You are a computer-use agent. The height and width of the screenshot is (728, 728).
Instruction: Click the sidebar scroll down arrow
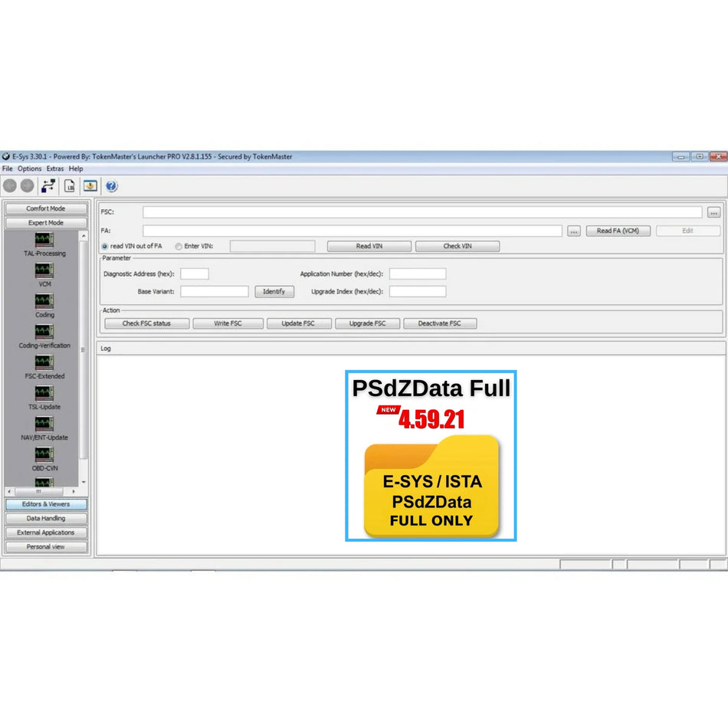84,482
